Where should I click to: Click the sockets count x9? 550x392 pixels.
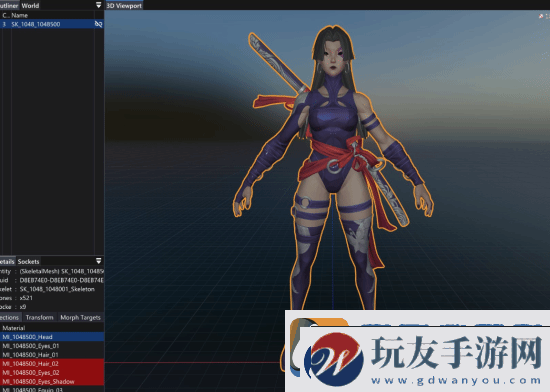pyautogui.click(x=23, y=307)
